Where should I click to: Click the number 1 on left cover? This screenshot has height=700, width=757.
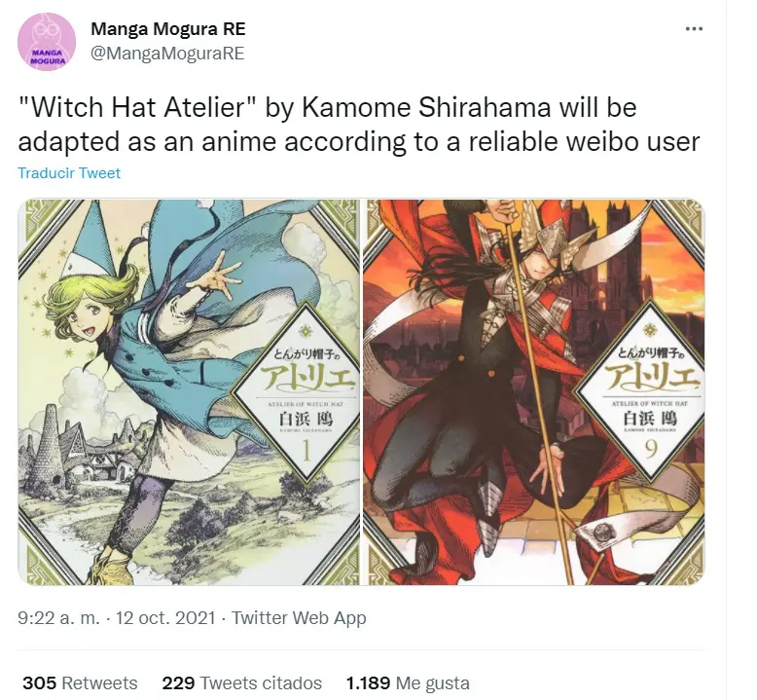[306, 451]
